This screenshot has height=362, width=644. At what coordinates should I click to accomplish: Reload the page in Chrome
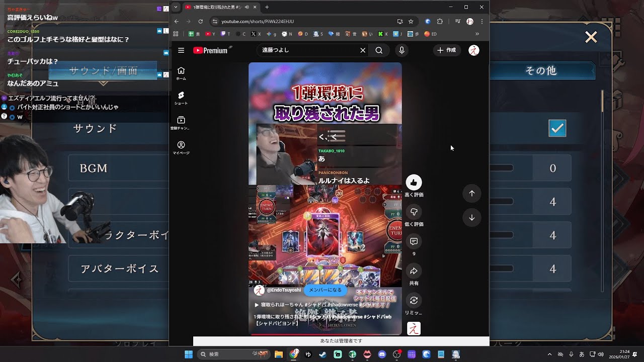(200, 22)
